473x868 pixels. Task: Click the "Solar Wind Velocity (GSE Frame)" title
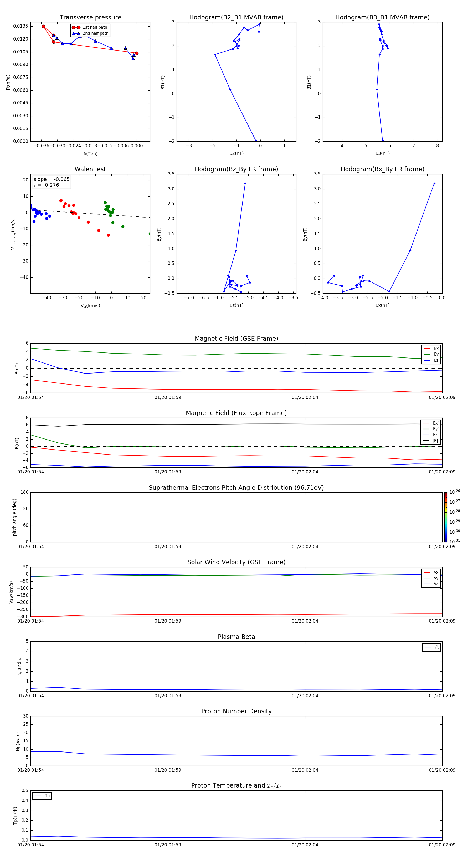236,562
